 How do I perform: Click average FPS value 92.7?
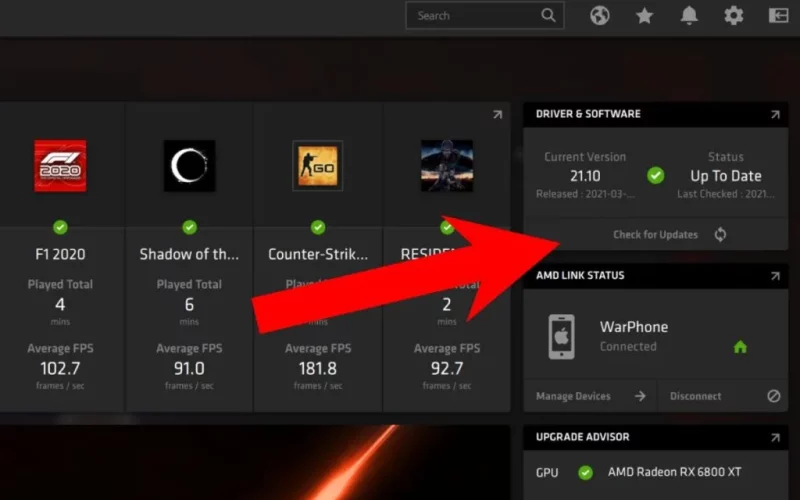point(447,368)
